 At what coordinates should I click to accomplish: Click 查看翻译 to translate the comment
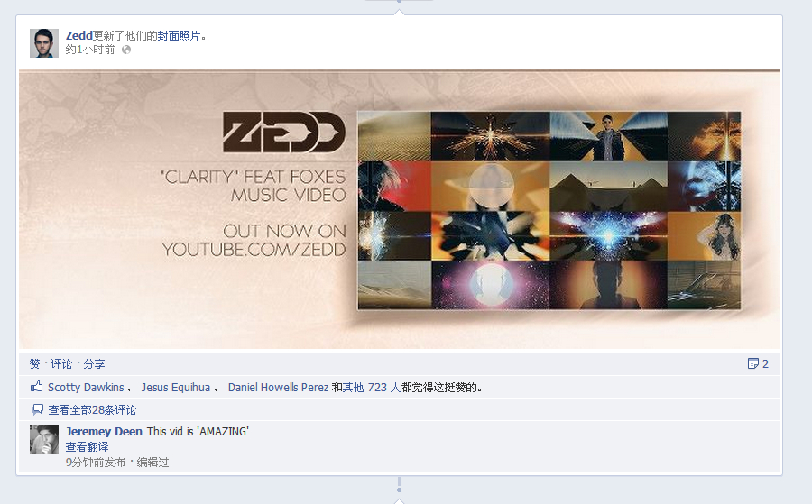click(87, 446)
